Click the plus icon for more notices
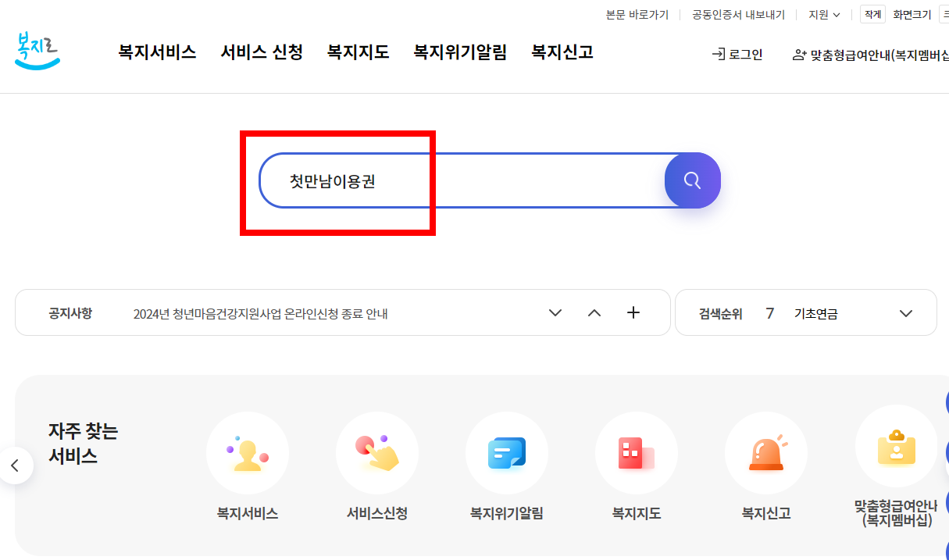 pos(633,313)
